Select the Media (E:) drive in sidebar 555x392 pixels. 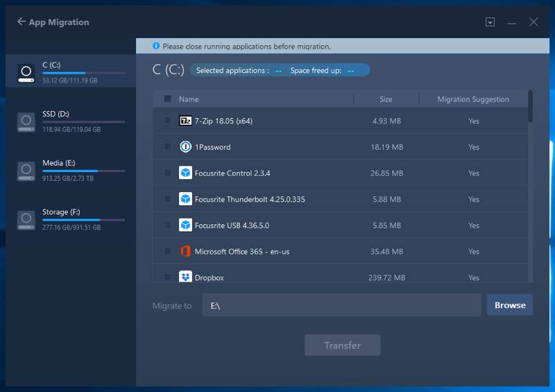tap(71, 170)
